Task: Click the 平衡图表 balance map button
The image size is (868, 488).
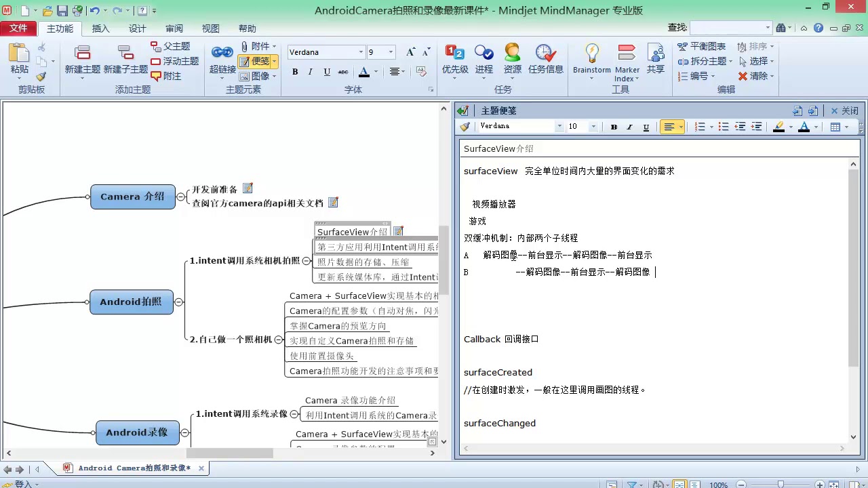Action: (x=701, y=46)
